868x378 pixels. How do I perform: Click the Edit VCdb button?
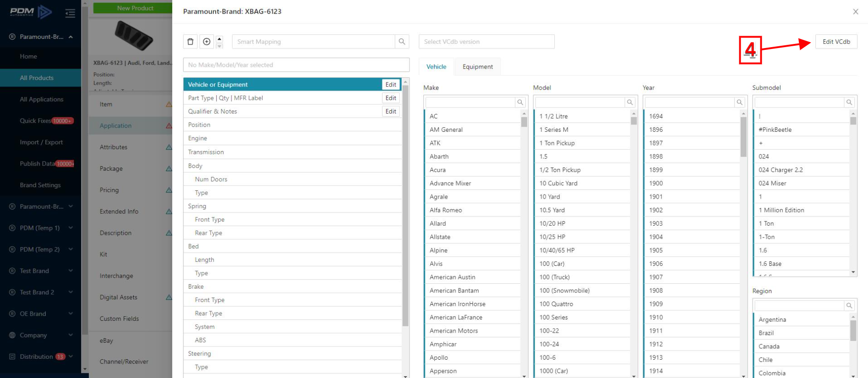pyautogui.click(x=836, y=42)
